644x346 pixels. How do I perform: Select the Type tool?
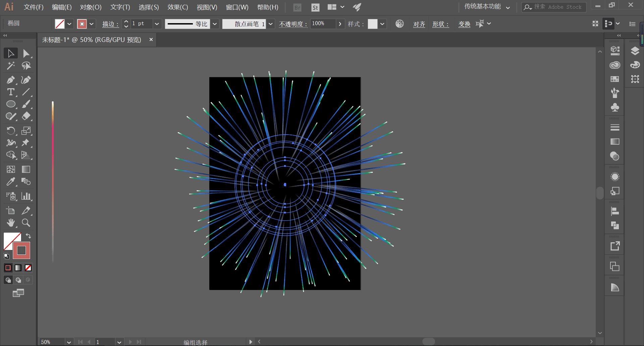[11, 92]
